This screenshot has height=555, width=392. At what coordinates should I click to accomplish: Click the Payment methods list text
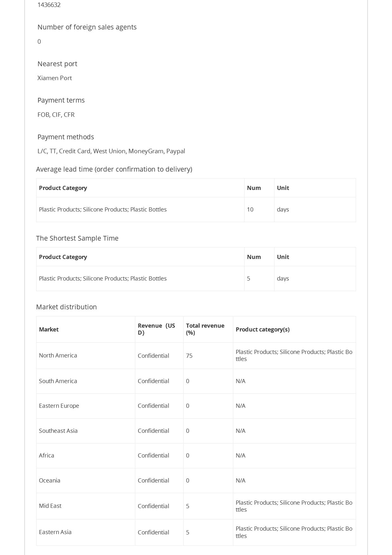(111, 151)
